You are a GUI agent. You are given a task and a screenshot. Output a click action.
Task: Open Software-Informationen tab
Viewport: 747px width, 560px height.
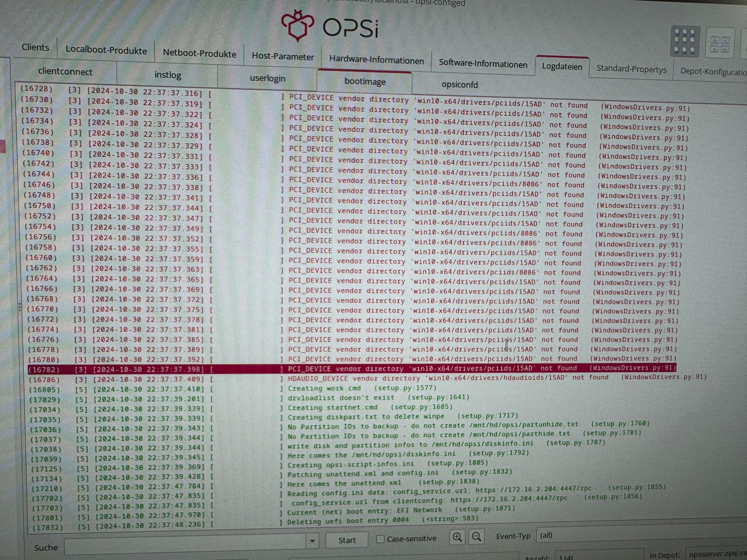coord(483,64)
